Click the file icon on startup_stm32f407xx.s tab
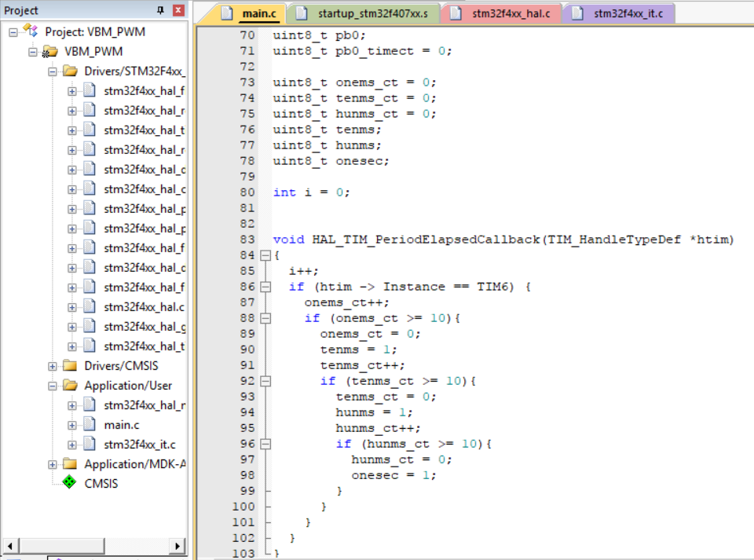Image resolution: width=754 pixels, height=560 pixels. point(302,13)
